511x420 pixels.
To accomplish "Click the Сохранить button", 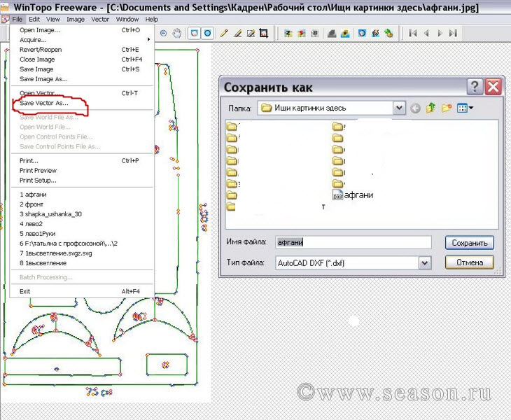I will coord(469,243).
